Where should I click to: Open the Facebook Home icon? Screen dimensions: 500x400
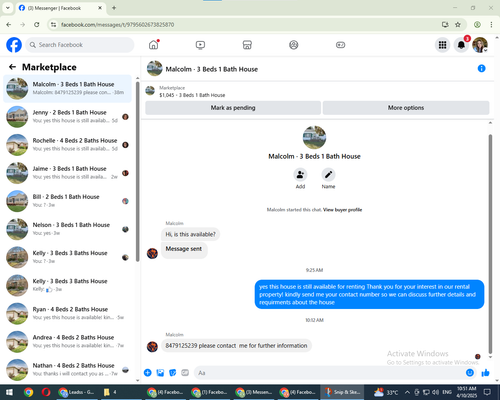pos(154,45)
